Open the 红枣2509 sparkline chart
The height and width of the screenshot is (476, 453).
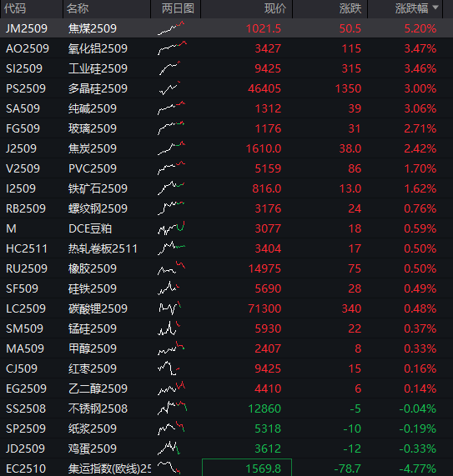[x=169, y=368]
